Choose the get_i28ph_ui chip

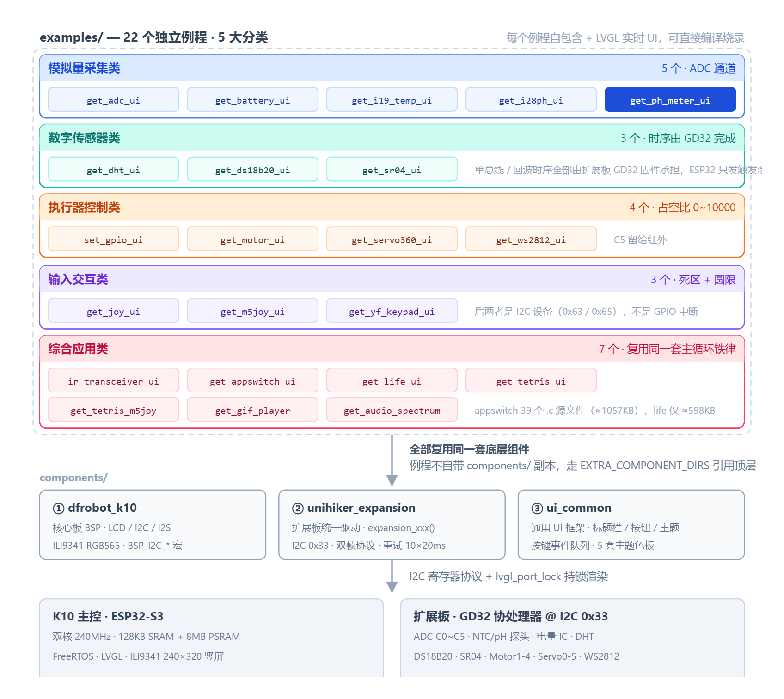click(x=531, y=100)
